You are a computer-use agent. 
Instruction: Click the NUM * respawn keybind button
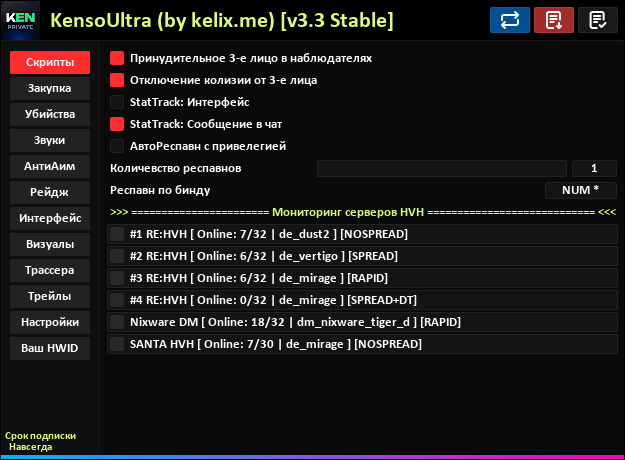tap(581, 190)
